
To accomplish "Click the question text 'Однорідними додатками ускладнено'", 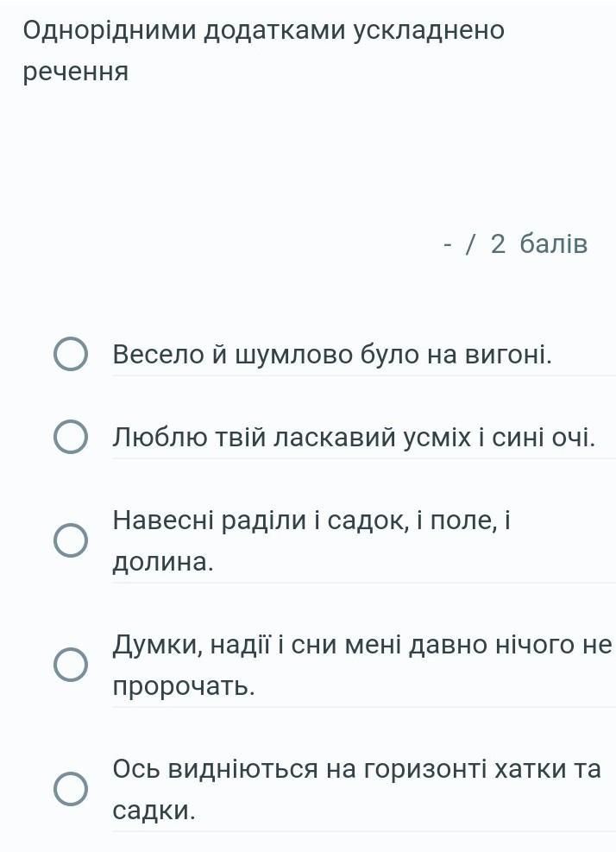I will click(x=263, y=30).
